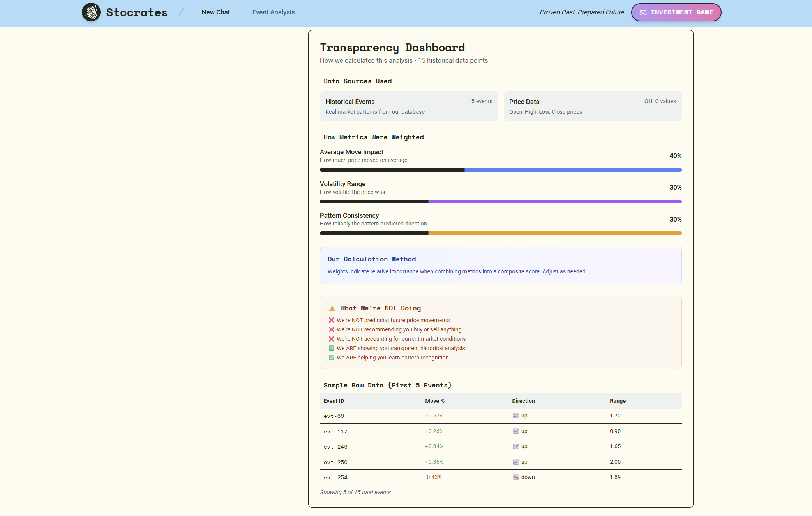Click the up chart icon in evt-250 row
812x516 pixels.
pos(516,462)
